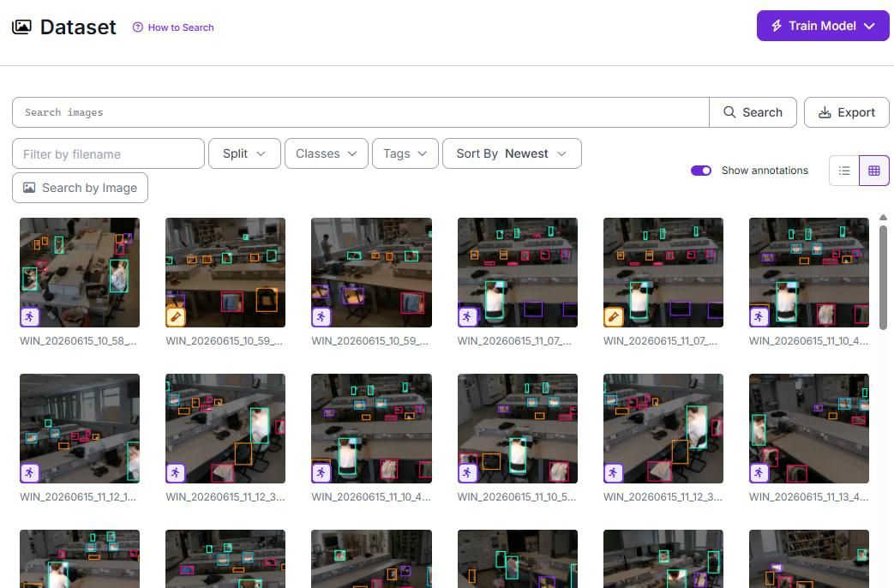Export the dataset via Export button
The height and width of the screenshot is (588, 894).
[847, 112]
